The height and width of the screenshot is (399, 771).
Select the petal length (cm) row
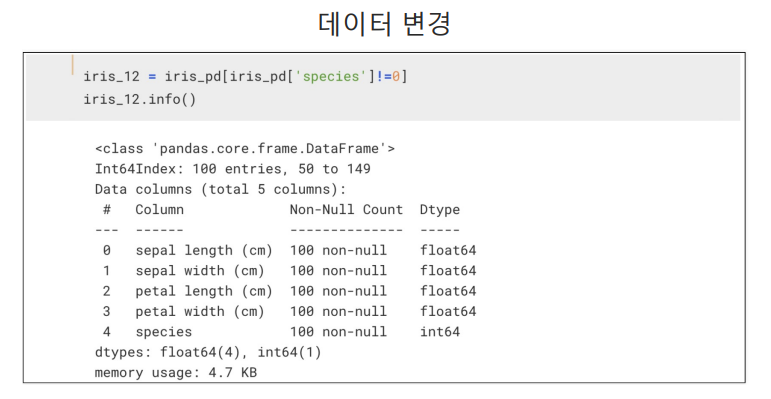coord(290,291)
